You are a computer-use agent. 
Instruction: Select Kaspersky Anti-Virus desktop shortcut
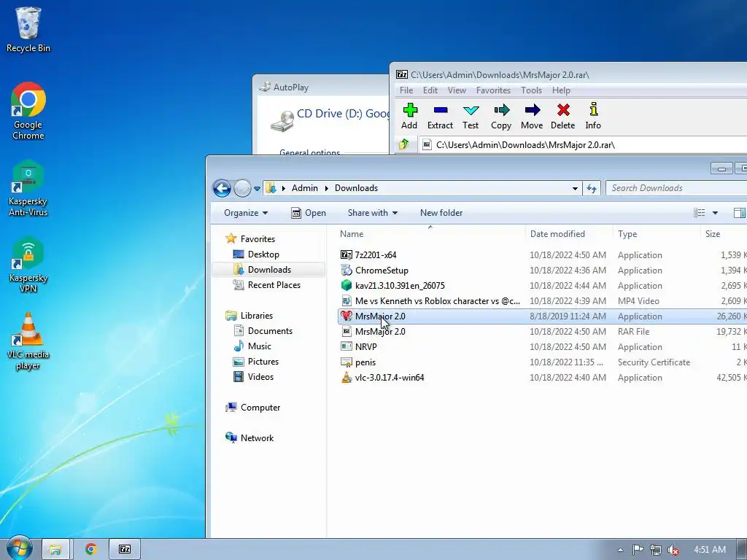coord(28,188)
